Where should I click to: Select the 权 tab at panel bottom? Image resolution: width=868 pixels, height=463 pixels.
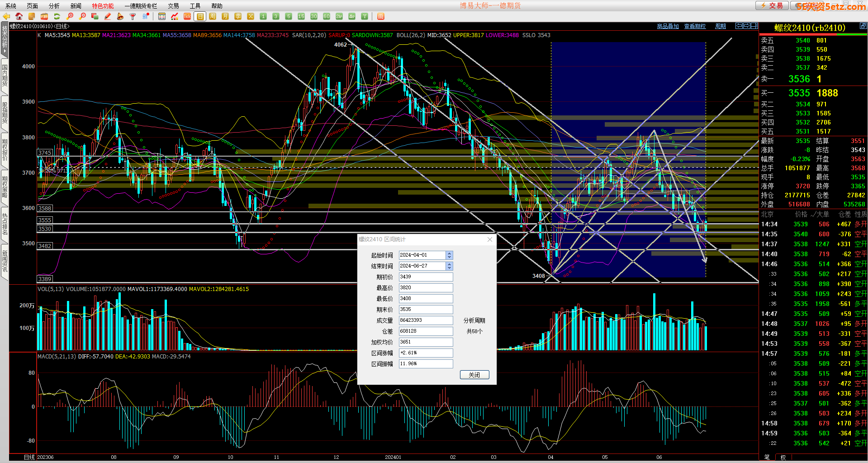783,457
